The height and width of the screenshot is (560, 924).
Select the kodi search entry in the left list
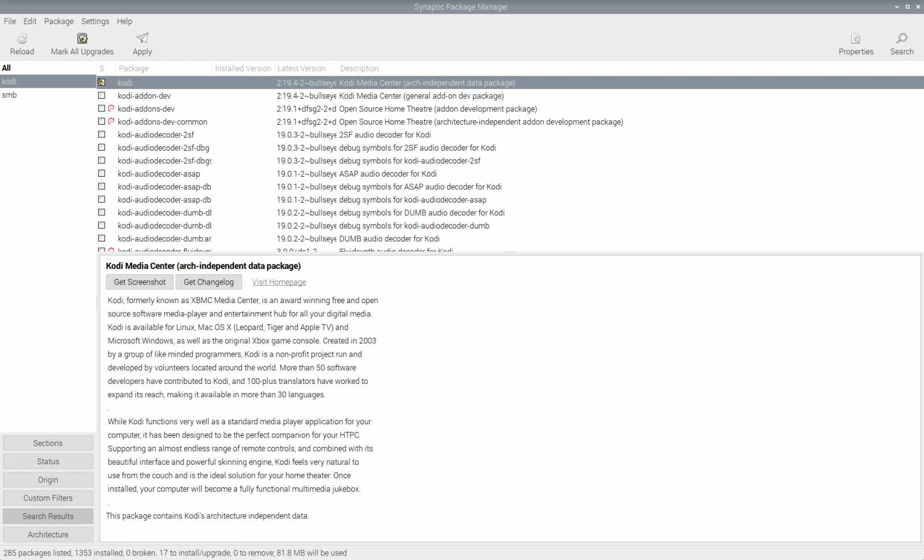point(47,81)
